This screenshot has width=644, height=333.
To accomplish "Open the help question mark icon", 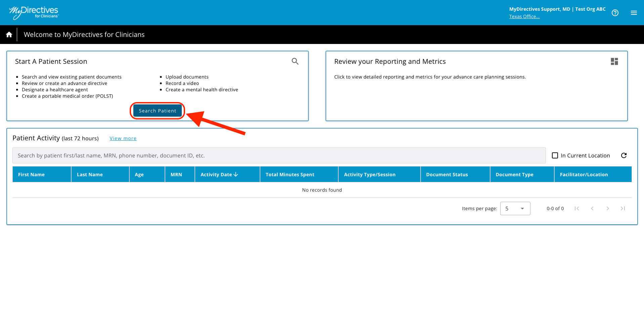I will [x=615, y=13].
